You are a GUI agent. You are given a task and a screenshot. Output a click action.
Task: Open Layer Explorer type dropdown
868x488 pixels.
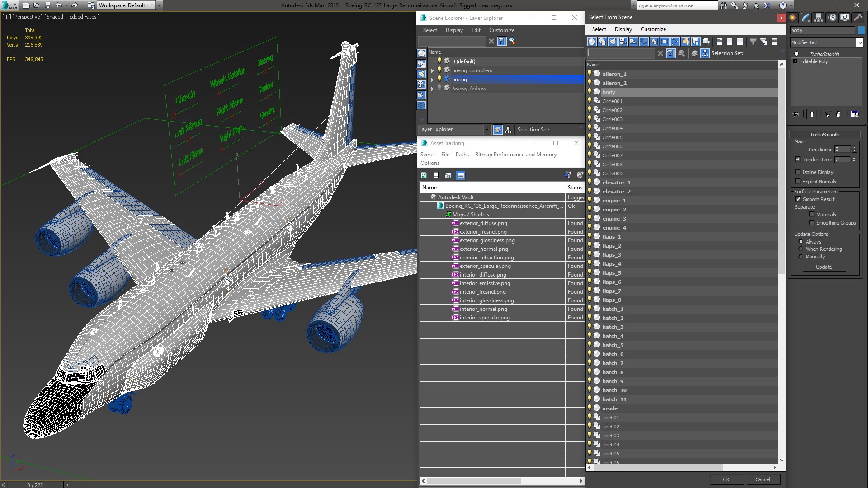coord(487,130)
